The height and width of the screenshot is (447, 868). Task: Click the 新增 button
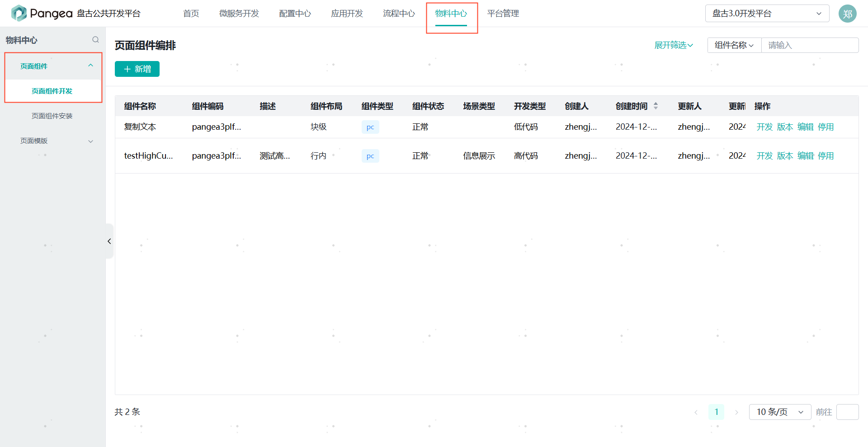pos(137,69)
